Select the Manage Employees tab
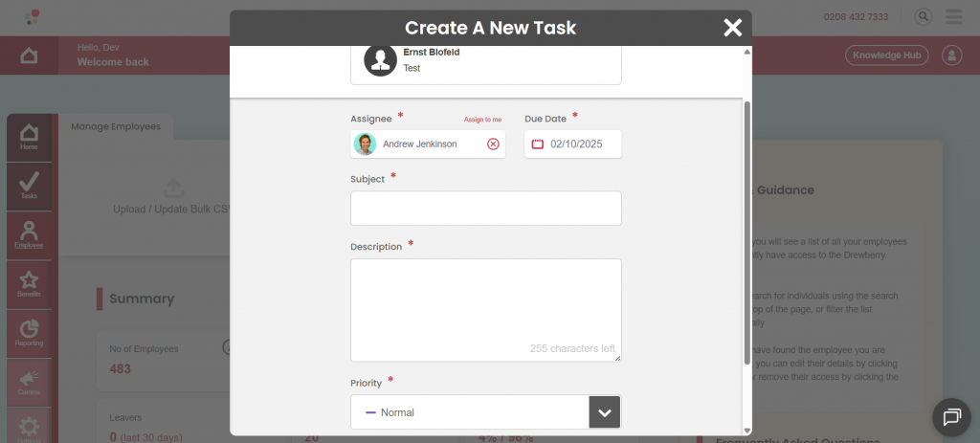This screenshot has height=443, width=980. 116,126
